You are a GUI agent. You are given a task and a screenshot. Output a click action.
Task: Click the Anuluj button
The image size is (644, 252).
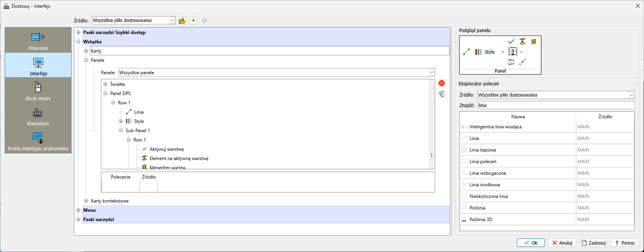tap(562, 243)
